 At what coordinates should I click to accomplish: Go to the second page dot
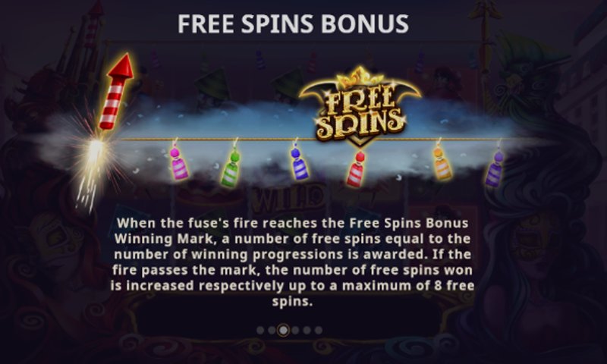[272, 331]
